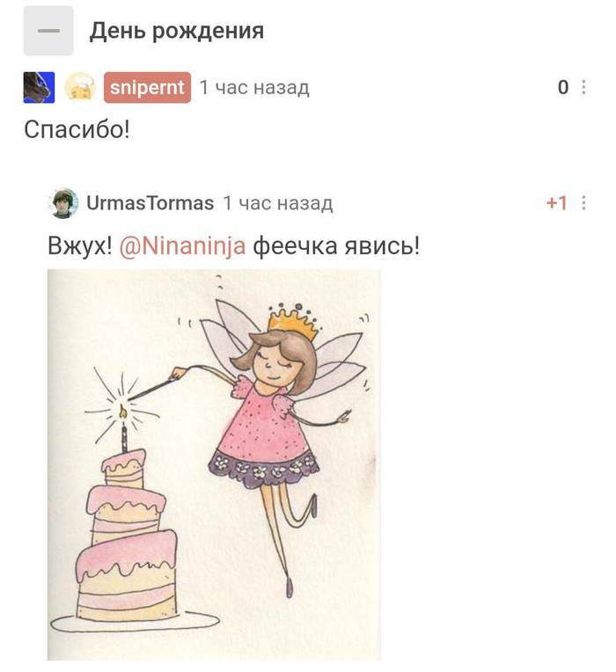Open UrmasTormas round avatar picture

pyautogui.click(x=63, y=203)
